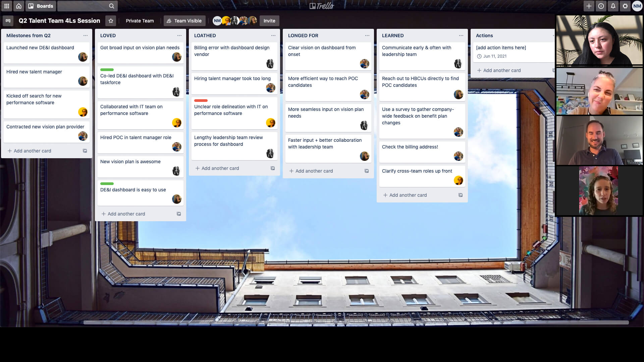Open Boards menu in top navigation

pyautogui.click(x=41, y=6)
